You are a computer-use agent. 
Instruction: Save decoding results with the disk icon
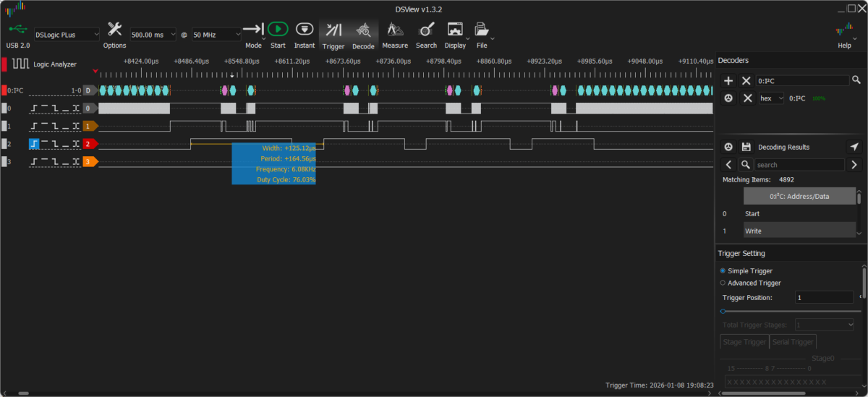pyautogui.click(x=746, y=147)
